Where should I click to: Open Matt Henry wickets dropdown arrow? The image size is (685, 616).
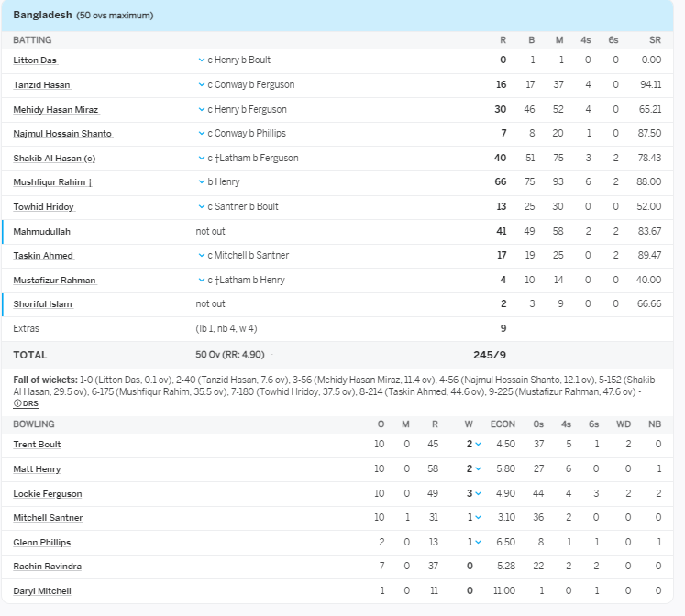(x=478, y=469)
